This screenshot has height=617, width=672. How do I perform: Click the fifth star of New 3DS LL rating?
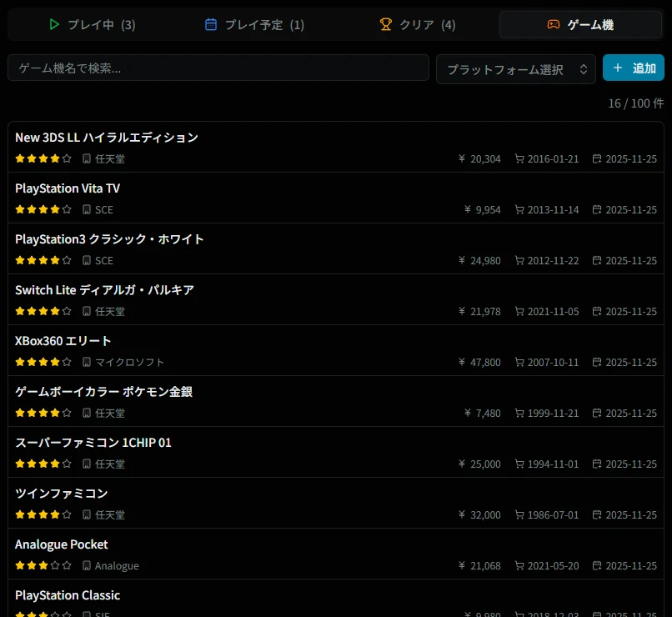coord(67,158)
